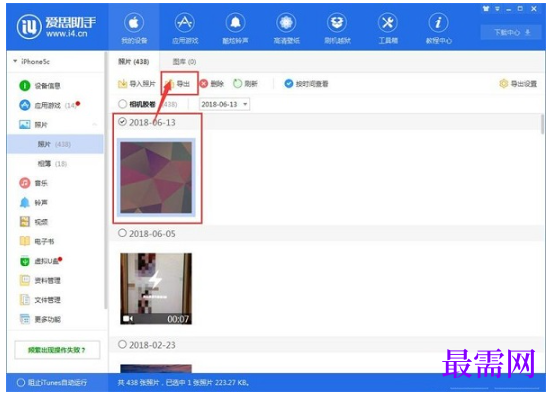This screenshot has height=395, width=554.
Task: Open 更多功能 more features in sidebar
Action: click(x=40, y=319)
